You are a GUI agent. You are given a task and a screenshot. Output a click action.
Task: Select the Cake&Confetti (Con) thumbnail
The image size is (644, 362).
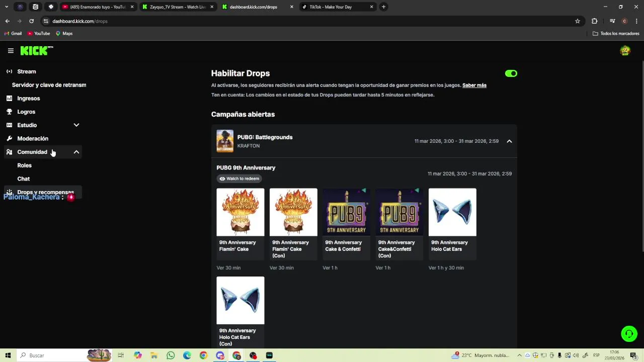(x=399, y=212)
